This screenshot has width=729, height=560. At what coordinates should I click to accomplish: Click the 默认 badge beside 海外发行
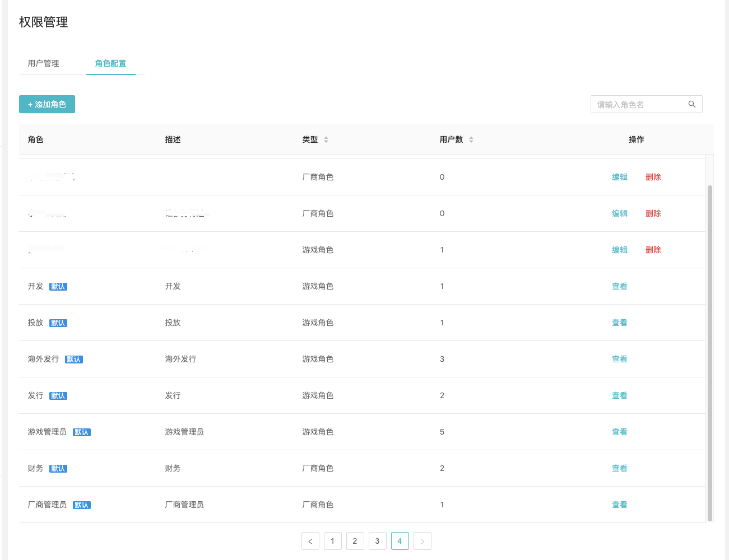click(x=74, y=360)
